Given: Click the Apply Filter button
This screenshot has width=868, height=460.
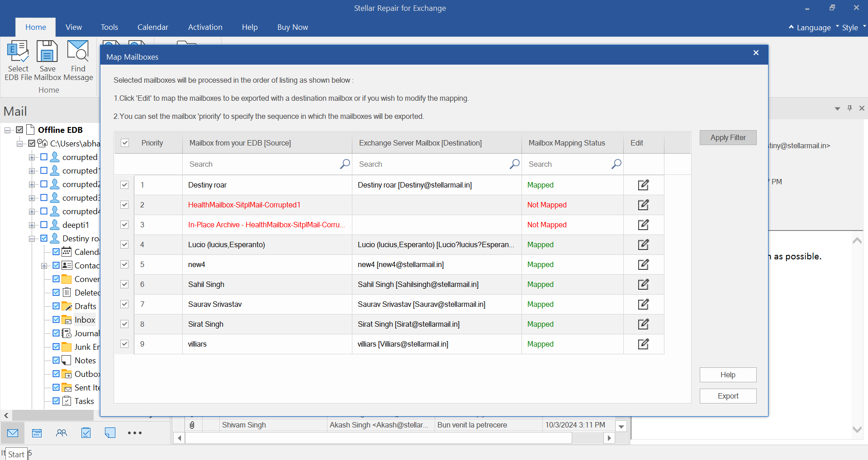Looking at the screenshot, I should pyautogui.click(x=727, y=137).
